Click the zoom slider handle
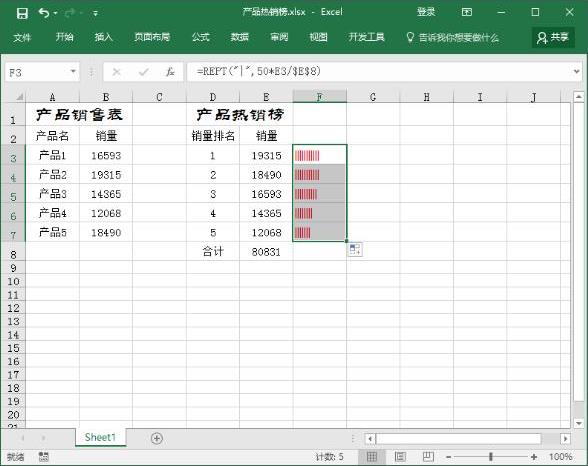Image resolution: width=588 pixels, height=466 pixels. 491,457
